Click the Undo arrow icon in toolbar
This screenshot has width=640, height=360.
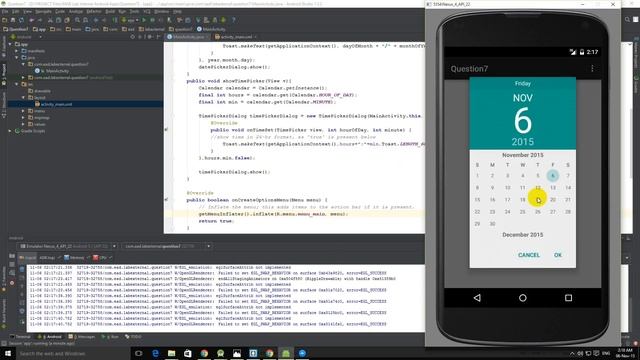pyautogui.click(x=31, y=20)
